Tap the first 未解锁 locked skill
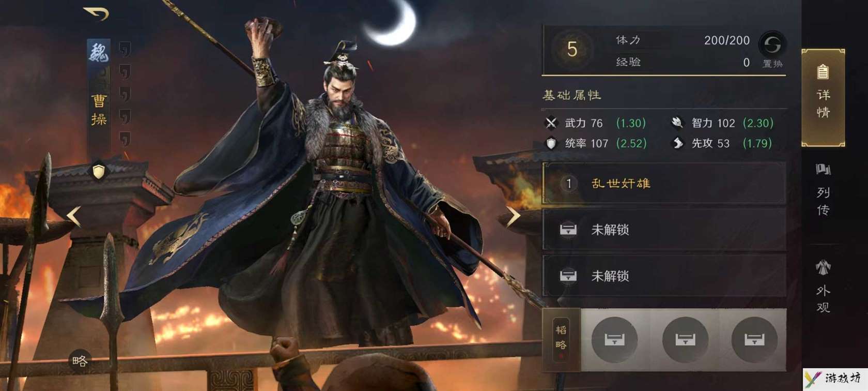The image size is (868, 391). point(664,230)
